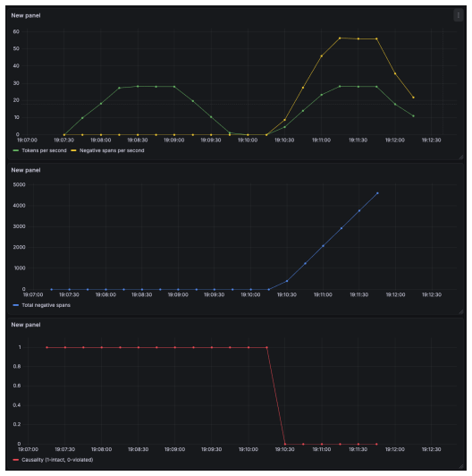Click red Causality color swatch
Image resolution: width=472 pixels, height=476 pixels.
point(16,460)
